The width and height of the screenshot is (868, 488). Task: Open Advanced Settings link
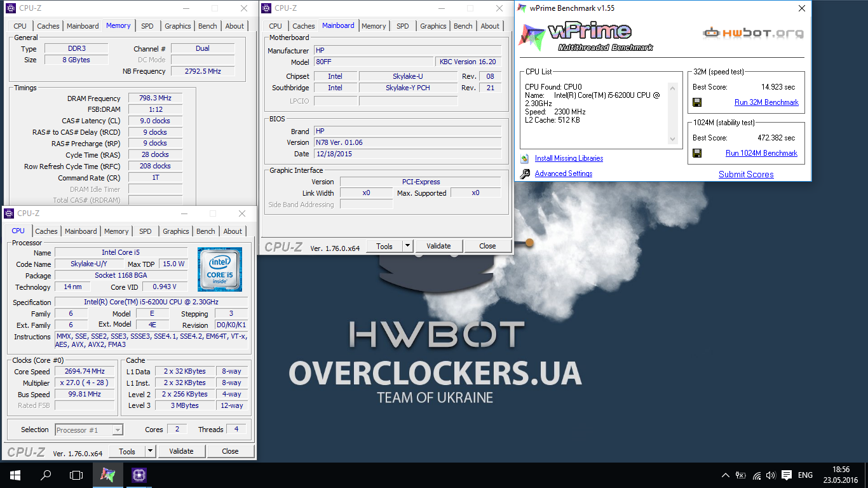coord(564,173)
